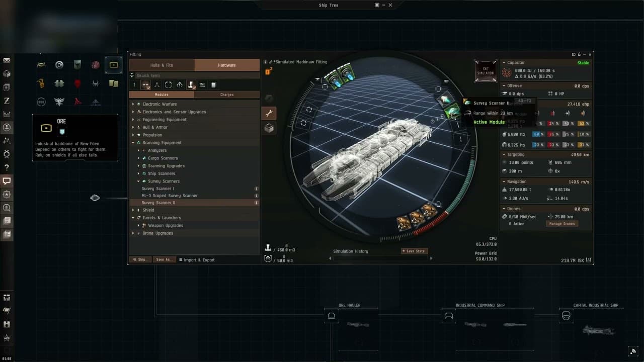Select the olive folded-flag faction icon in Ship Tree
The height and width of the screenshot is (362, 644).
coord(113,83)
